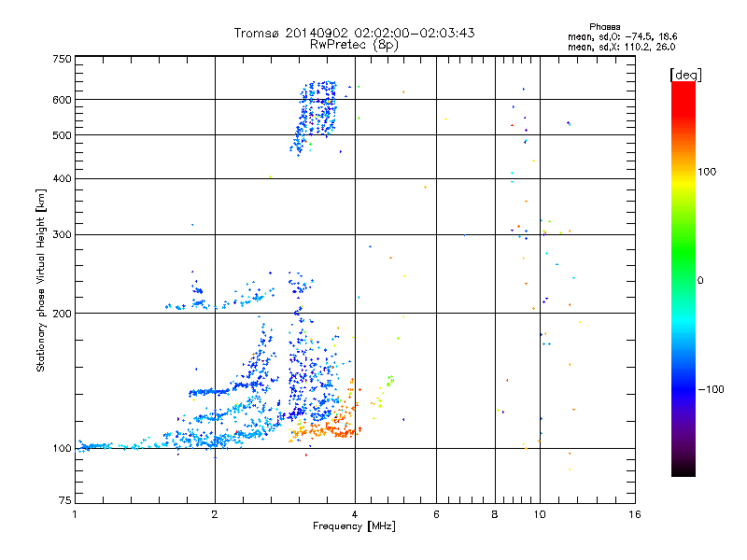Click the plot title "Tromsø 20140902 02:02:00-02:03:43"

tap(354, 33)
